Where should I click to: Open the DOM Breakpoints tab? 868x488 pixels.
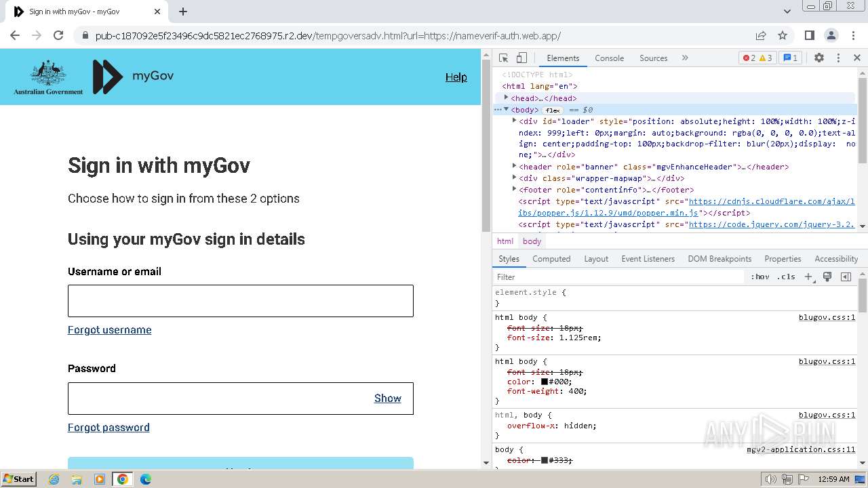(719, 259)
